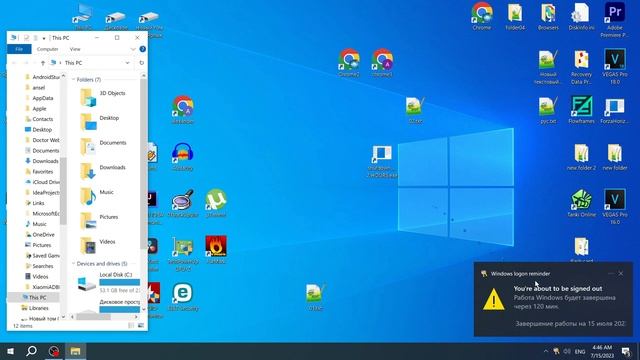This screenshot has width=640, height=360.
Task: Expand the Explorer ribbon chevron
Action: tap(133, 49)
